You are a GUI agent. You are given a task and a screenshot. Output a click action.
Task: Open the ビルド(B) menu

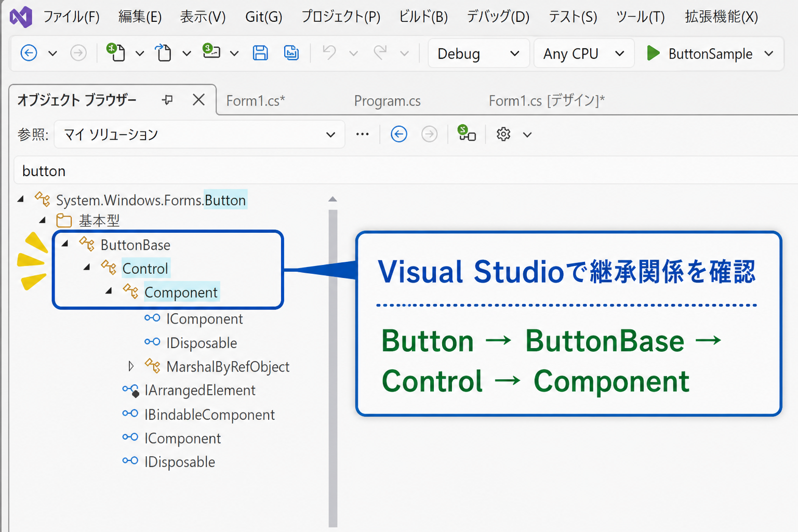point(423,17)
